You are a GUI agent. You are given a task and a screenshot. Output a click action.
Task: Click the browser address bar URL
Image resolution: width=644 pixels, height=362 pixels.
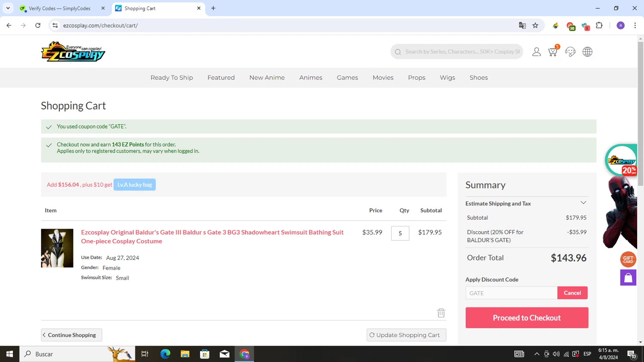[100, 25]
